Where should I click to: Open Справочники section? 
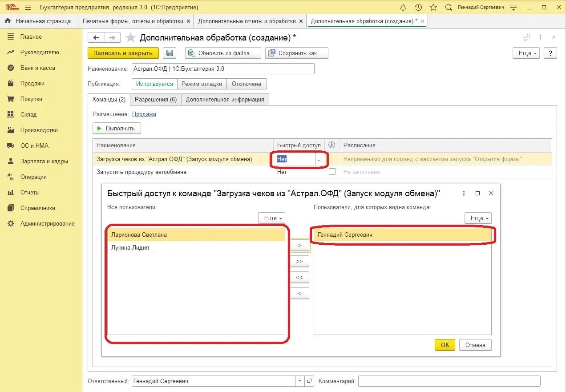[38, 208]
